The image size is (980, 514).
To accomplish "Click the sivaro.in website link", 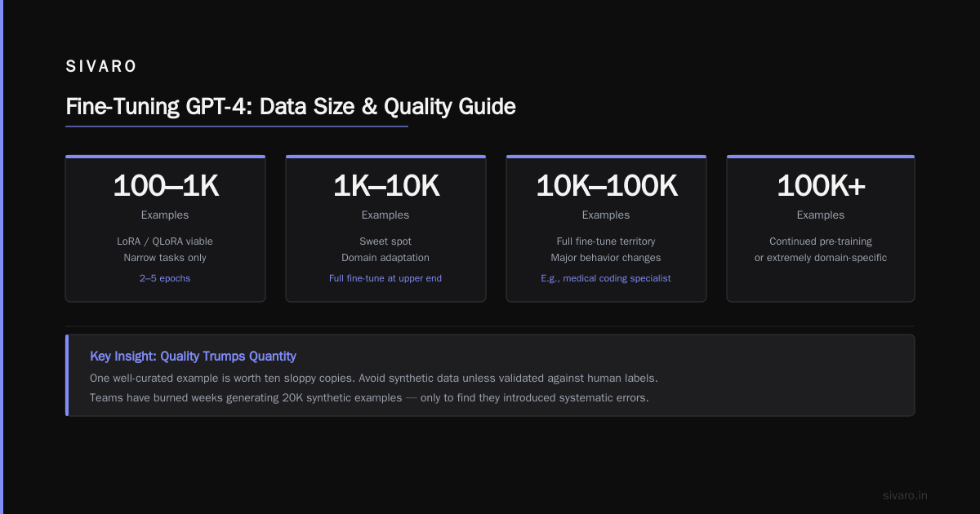I will pos(905,495).
